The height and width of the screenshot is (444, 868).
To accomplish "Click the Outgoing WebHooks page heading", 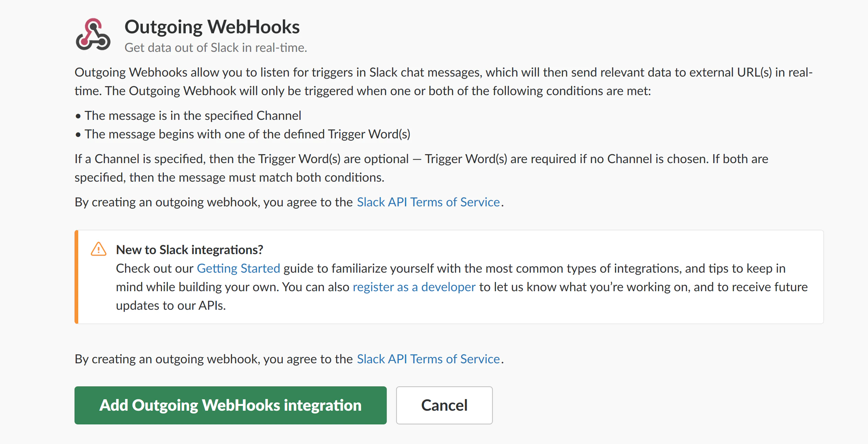I will (212, 27).
